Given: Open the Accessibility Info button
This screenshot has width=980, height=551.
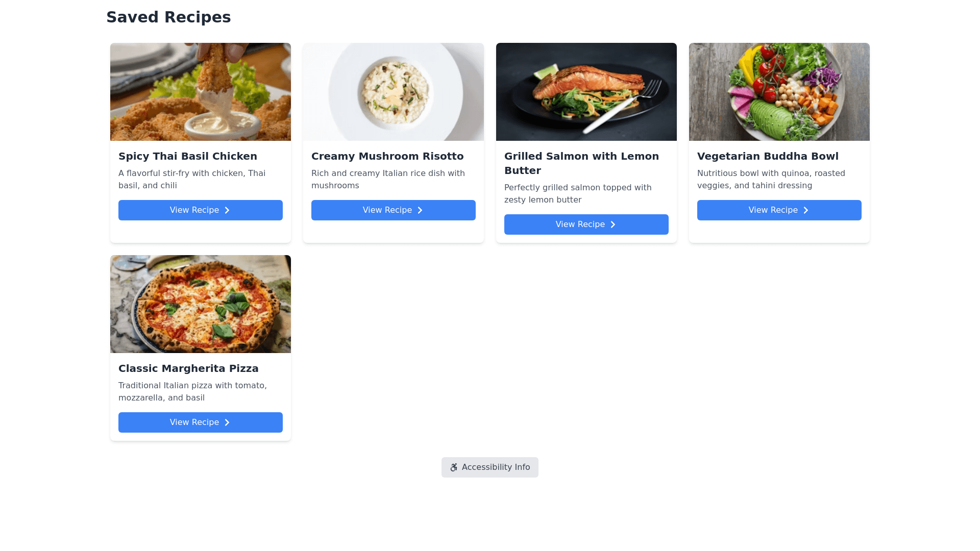Looking at the screenshot, I should [490, 467].
